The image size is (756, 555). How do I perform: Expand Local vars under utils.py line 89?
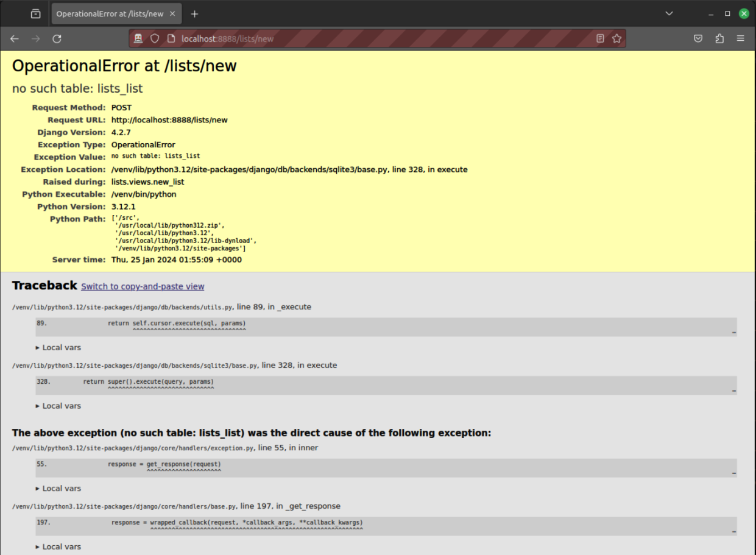click(x=58, y=347)
